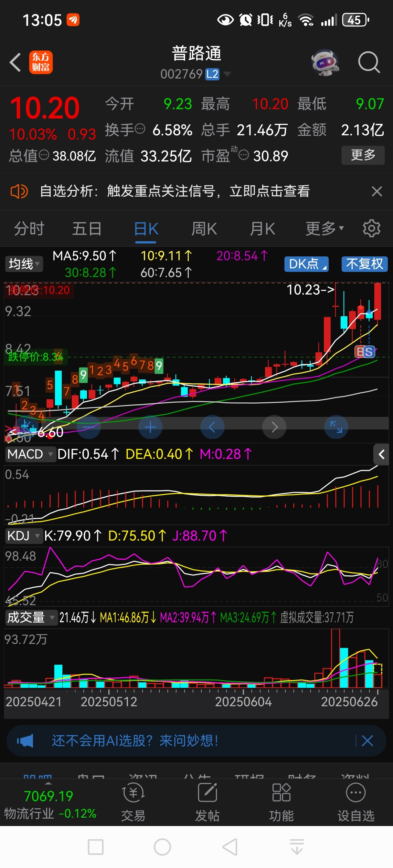This screenshot has height=868, width=393.
Task: Tap the 总值 info circle icon
Action: point(44,155)
